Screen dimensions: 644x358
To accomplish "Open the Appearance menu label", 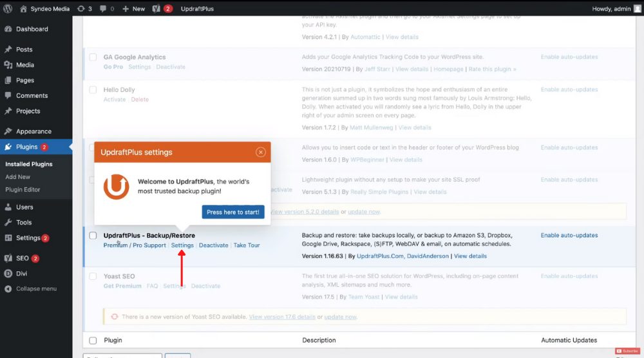I will [x=33, y=131].
